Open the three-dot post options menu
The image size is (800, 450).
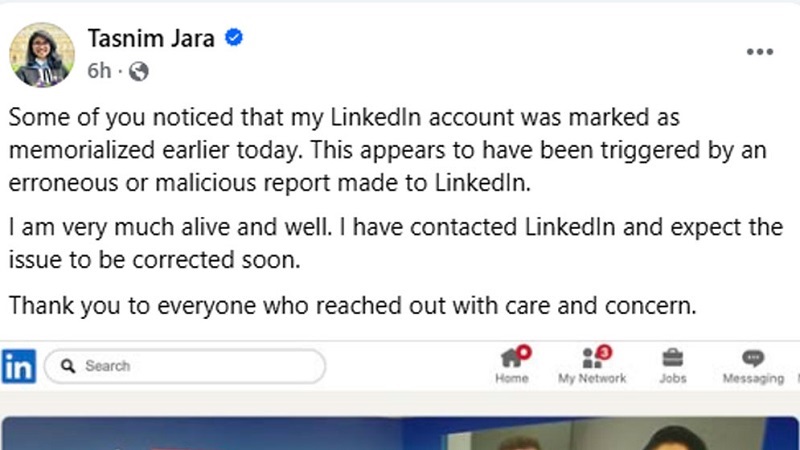coord(759,52)
